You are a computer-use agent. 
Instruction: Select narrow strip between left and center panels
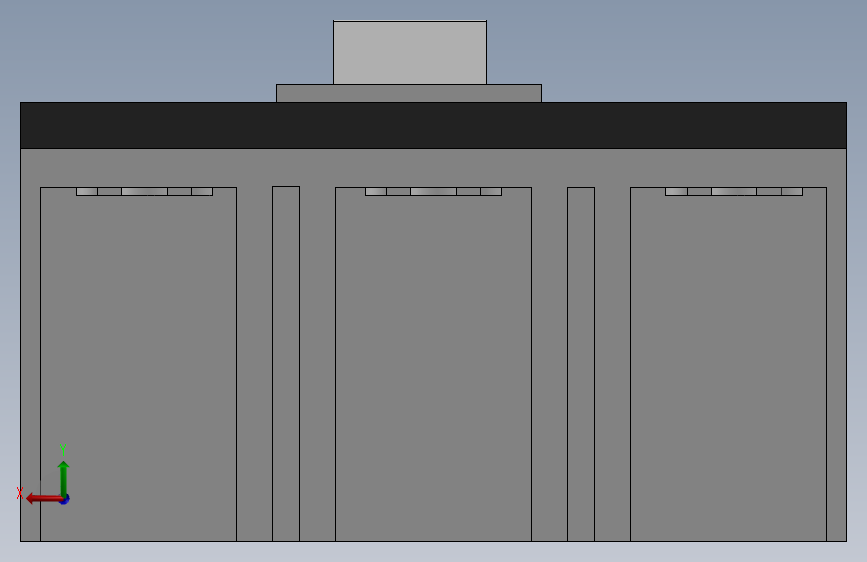[286, 363]
